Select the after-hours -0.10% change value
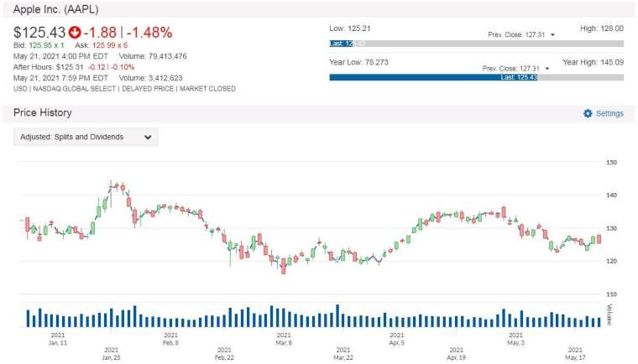 (x=123, y=67)
